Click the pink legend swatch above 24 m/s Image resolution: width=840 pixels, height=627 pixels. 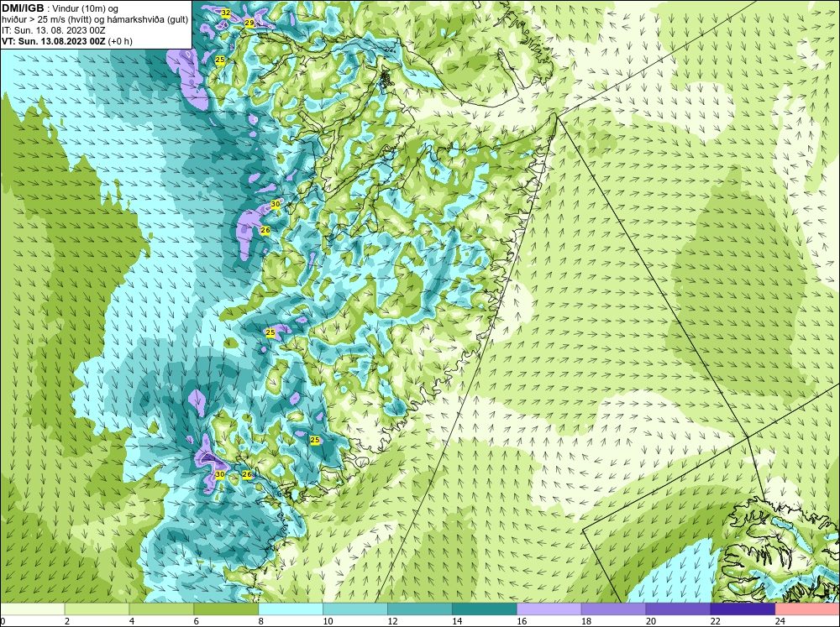point(807,609)
